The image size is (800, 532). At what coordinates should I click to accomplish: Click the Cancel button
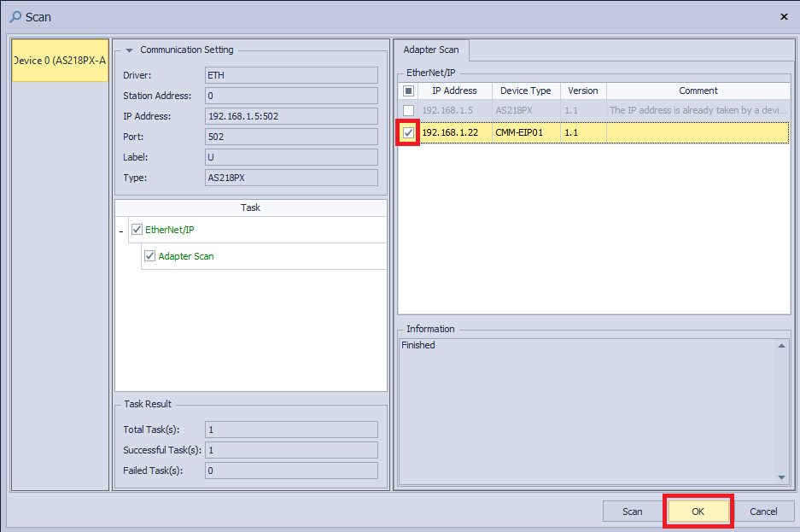point(763,512)
